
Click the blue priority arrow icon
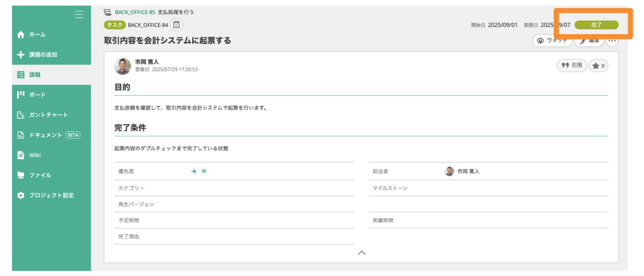[x=194, y=171]
